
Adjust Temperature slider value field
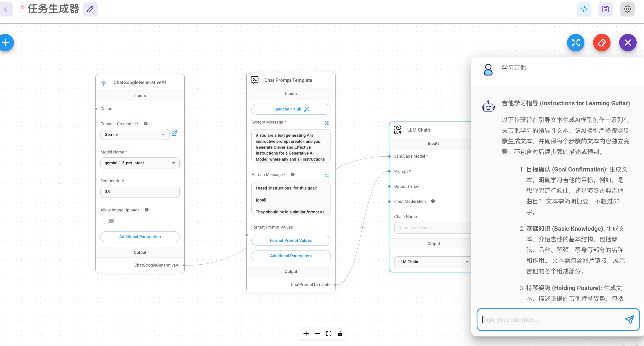140,191
